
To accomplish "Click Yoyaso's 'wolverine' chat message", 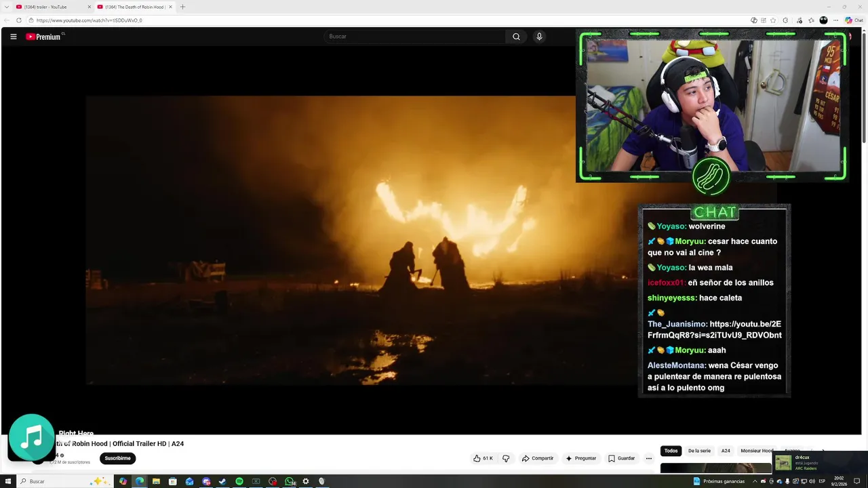I will 686,226.
